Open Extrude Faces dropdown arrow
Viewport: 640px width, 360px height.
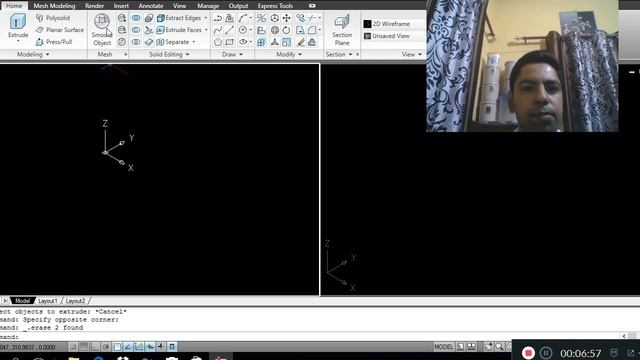(x=206, y=30)
